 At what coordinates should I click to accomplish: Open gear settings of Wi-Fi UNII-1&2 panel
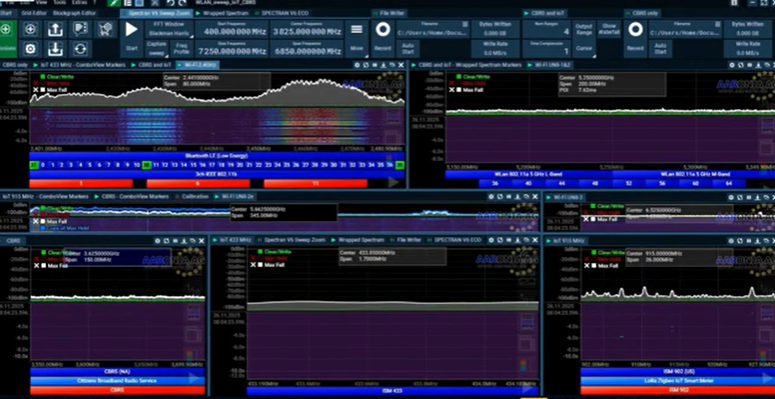click(732, 65)
